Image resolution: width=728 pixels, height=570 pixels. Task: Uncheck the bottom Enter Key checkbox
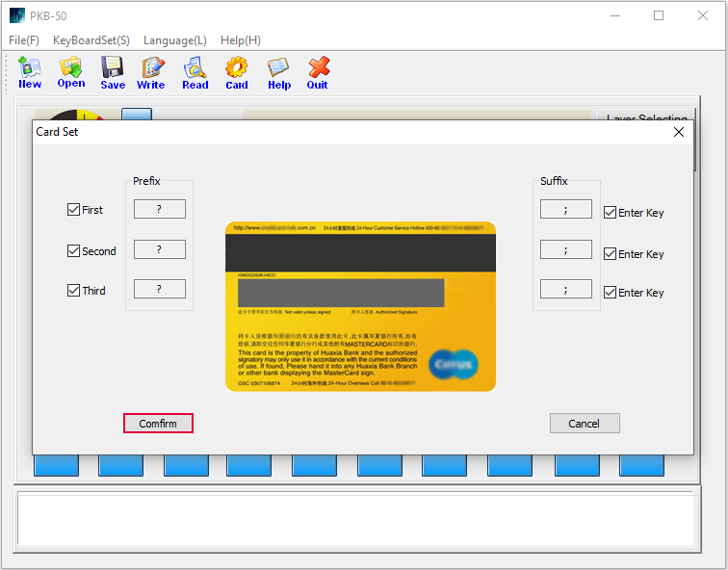610,293
